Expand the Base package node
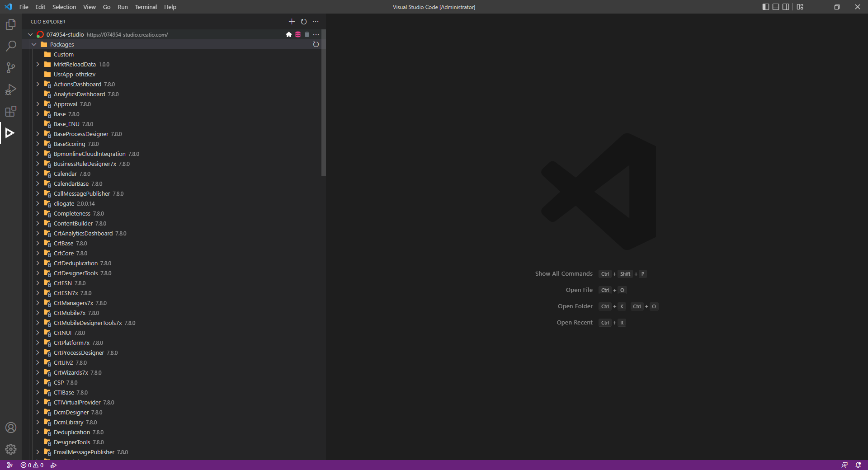The image size is (868, 470). [38, 114]
